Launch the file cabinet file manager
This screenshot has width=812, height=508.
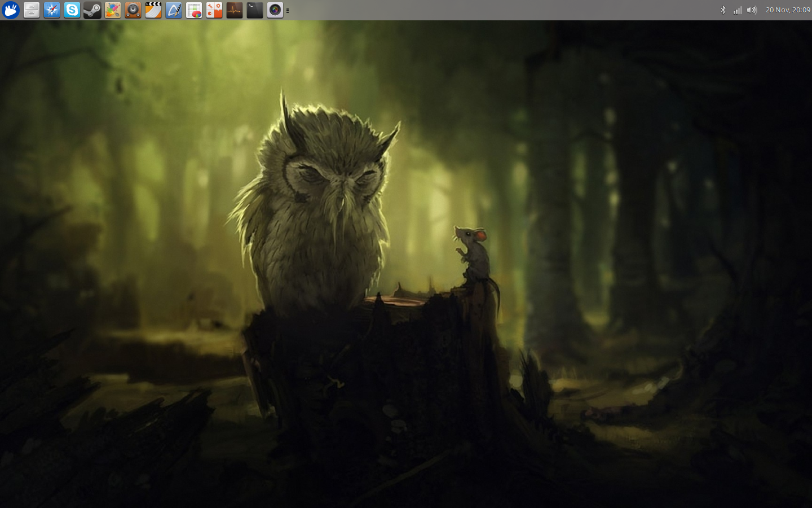(32, 10)
